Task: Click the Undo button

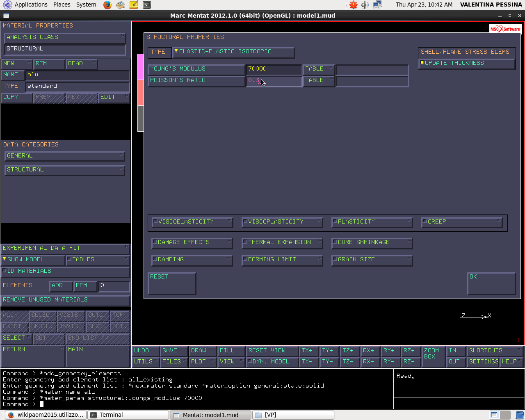Action: tap(146, 351)
